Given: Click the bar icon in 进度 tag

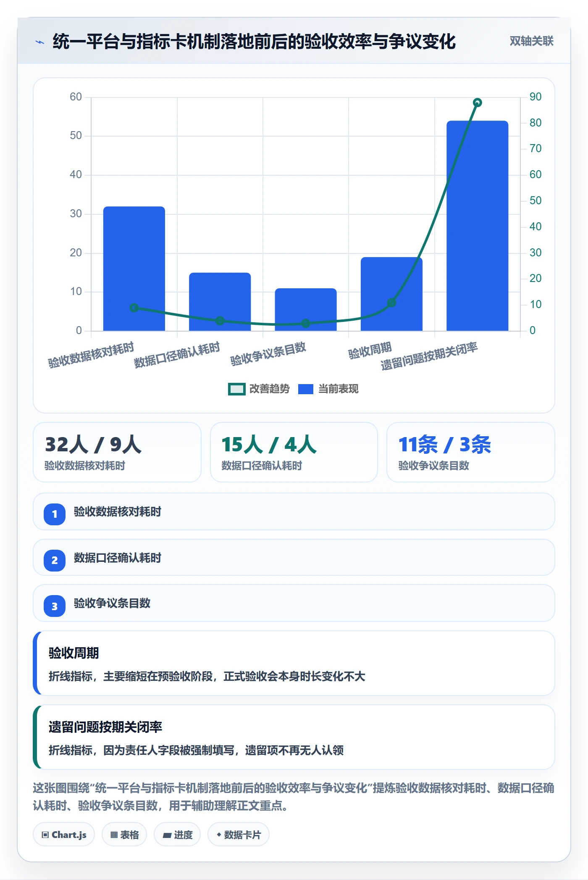Looking at the screenshot, I should tap(167, 835).
